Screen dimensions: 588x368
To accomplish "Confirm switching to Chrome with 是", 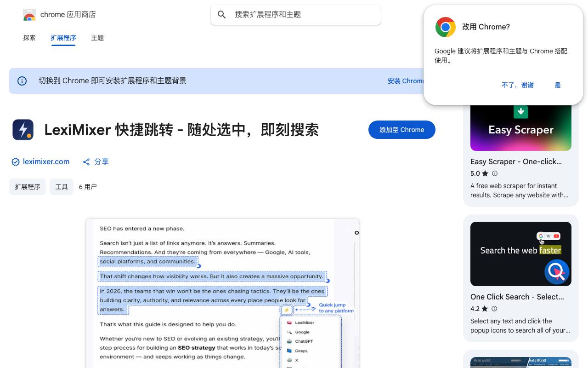I will pyautogui.click(x=558, y=85).
